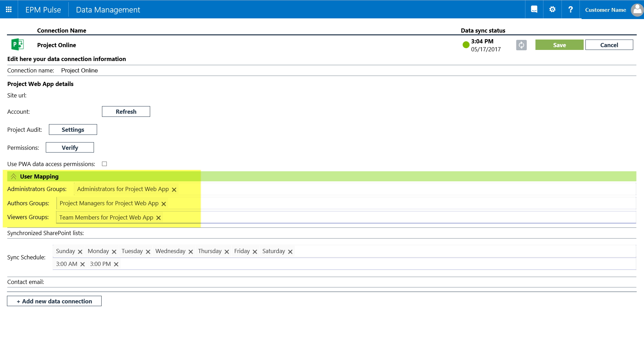Click the green sync status indicator

(x=466, y=44)
